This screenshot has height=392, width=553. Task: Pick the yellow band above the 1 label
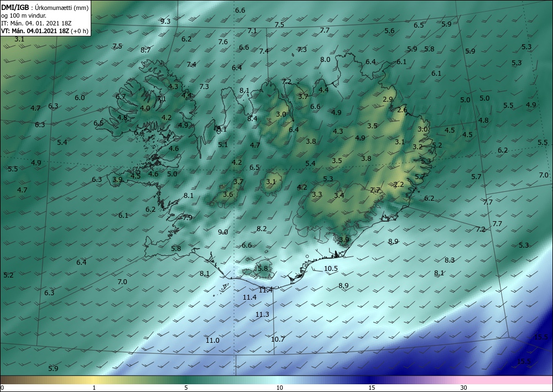94,380
